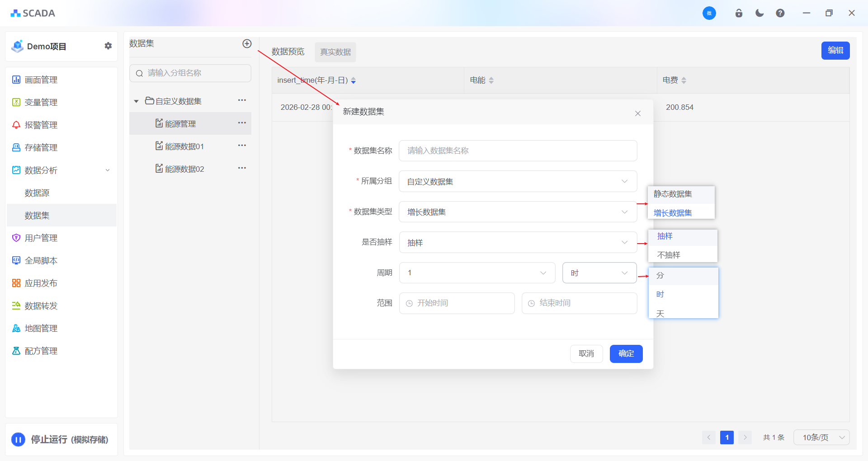
Task: Click the 确定 confirm button
Action: (x=626, y=353)
